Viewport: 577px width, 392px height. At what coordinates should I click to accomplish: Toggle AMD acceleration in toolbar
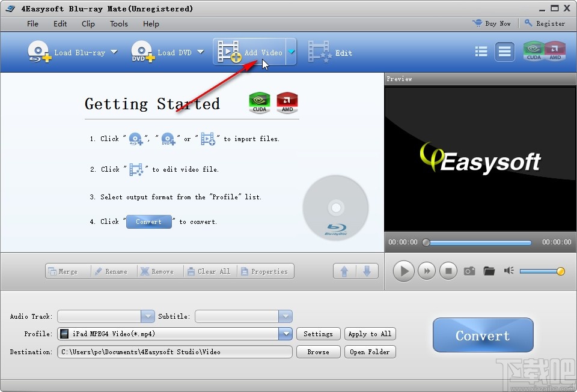coord(555,50)
